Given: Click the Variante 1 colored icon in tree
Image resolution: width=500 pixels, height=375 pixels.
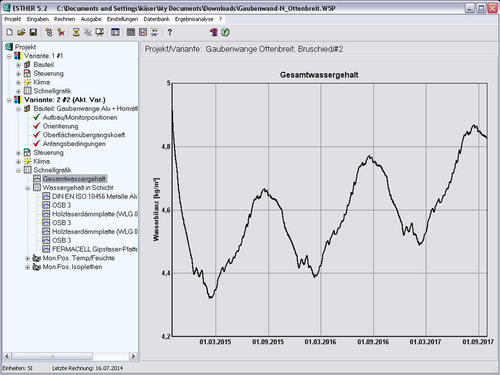Looking at the screenshot, I should point(18,56).
